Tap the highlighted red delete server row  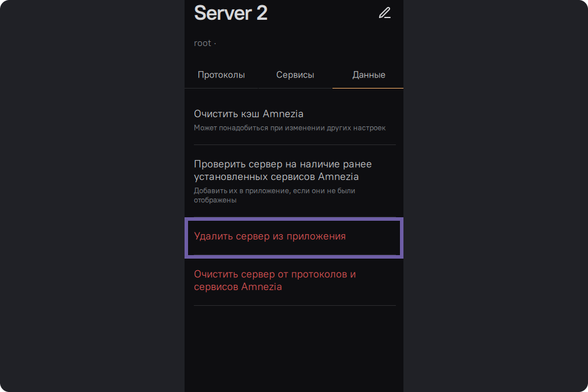point(294,238)
